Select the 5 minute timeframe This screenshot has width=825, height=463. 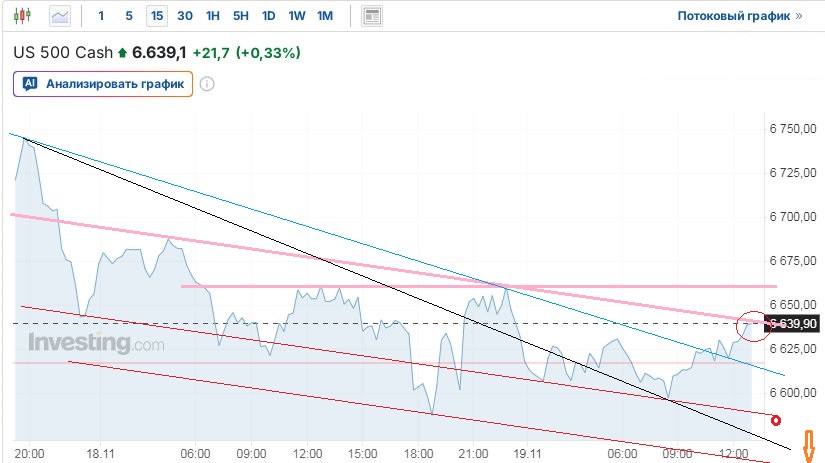(129, 16)
